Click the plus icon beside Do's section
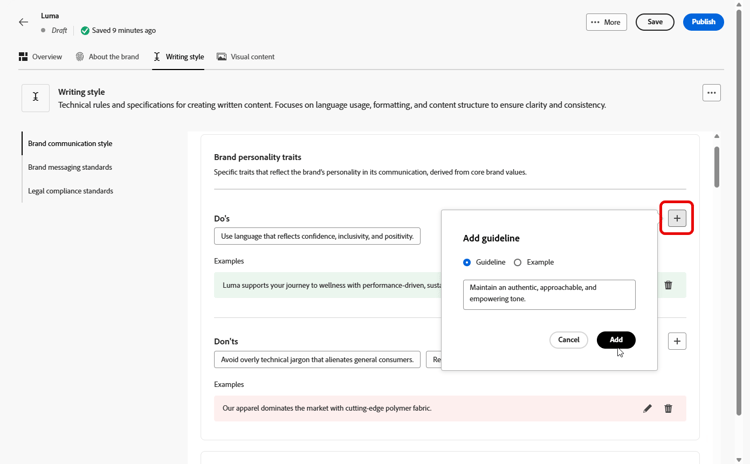 (677, 218)
